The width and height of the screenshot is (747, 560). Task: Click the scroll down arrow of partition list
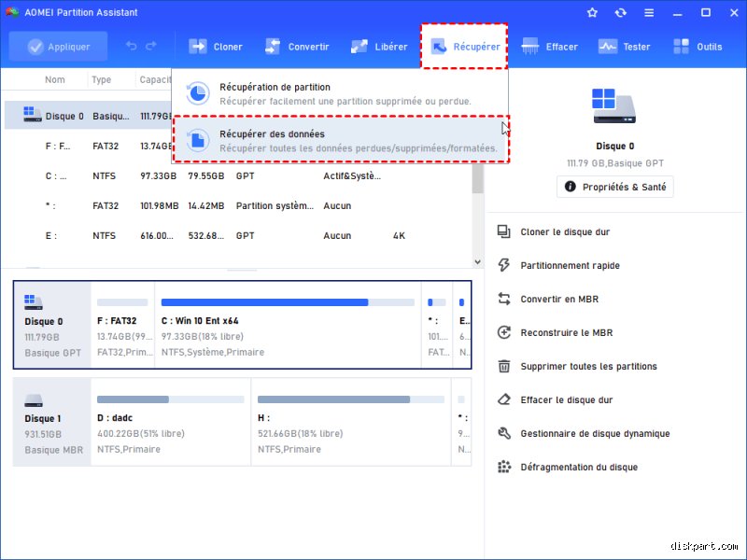477,262
